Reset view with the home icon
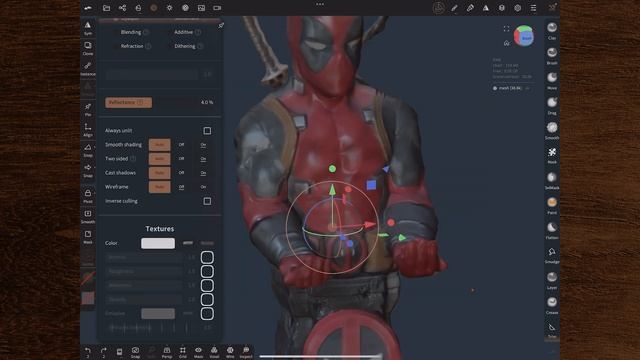This screenshot has width=640, height=360. pyautogui.click(x=507, y=43)
